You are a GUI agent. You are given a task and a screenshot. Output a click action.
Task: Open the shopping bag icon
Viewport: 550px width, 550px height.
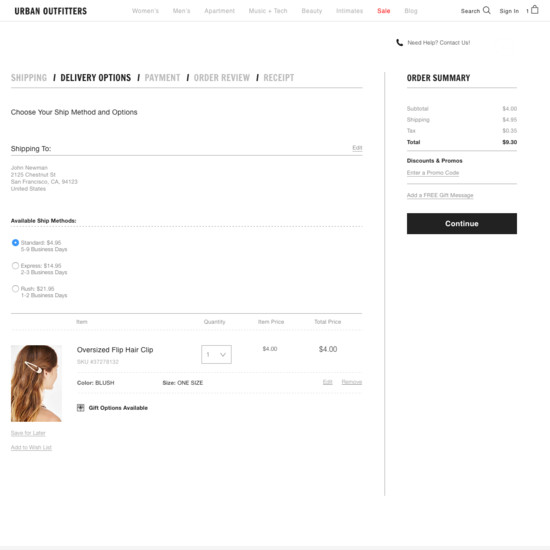point(535,9)
